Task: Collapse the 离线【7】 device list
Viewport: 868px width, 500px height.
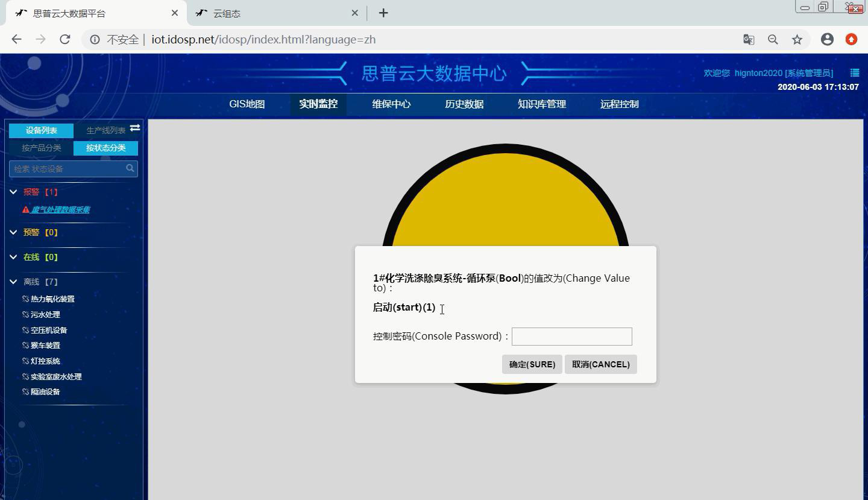Action: coord(13,281)
